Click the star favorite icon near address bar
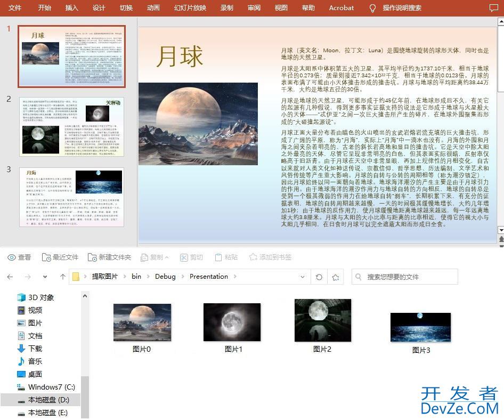 (335, 277)
